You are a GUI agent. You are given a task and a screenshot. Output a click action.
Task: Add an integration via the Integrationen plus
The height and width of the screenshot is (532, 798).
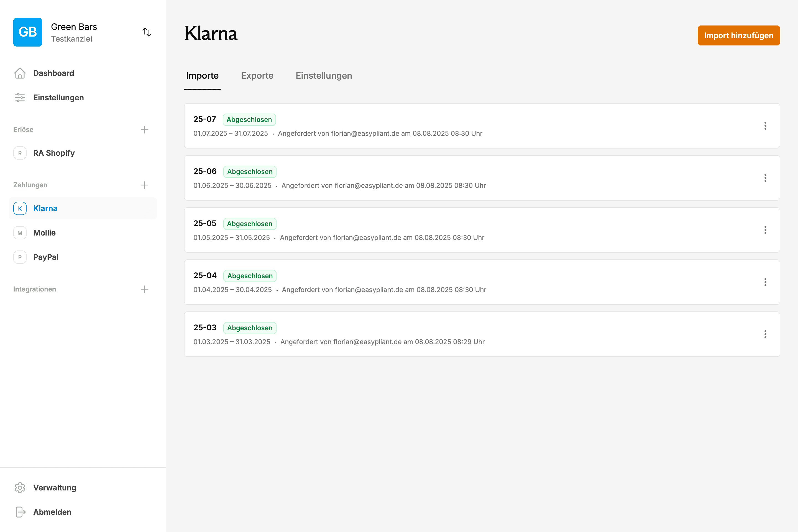[145, 289]
